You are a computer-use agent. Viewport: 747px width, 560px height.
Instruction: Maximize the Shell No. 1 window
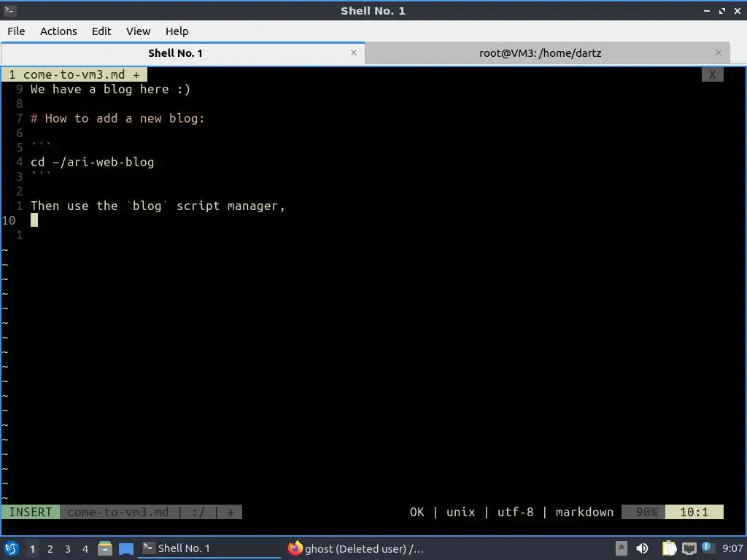point(722,10)
